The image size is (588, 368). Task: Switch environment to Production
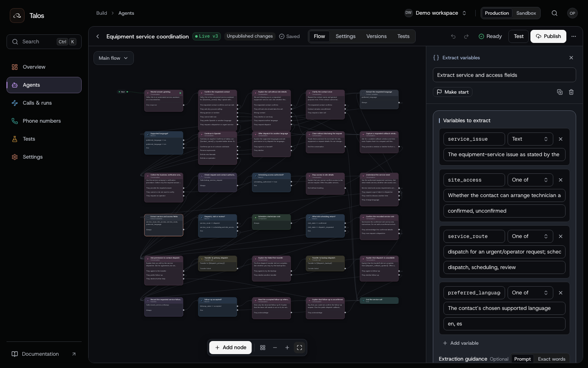tap(497, 13)
